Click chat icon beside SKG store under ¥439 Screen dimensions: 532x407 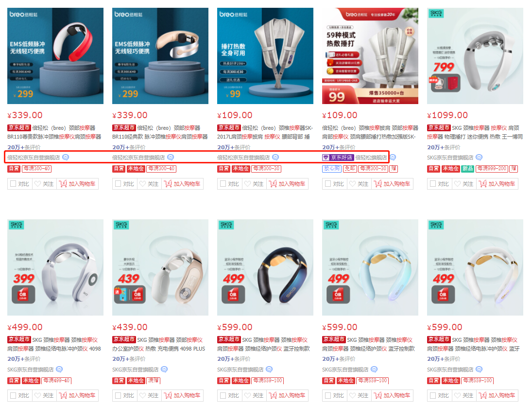pyautogui.click(x=164, y=370)
